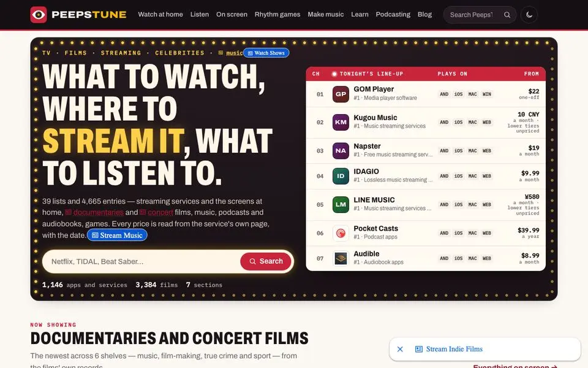Click the 3,384 films stat
This screenshot has height=368, width=588.
tap(157, 285)
